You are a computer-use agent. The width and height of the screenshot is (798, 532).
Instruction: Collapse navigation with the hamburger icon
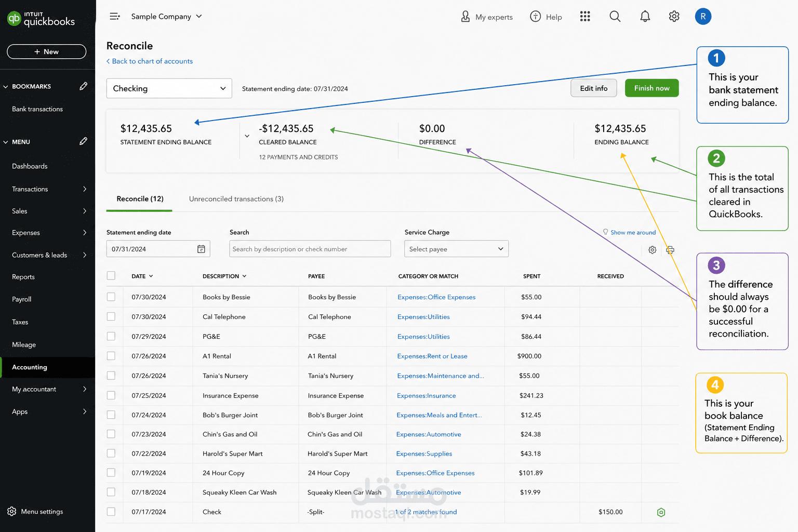point(115,17)
